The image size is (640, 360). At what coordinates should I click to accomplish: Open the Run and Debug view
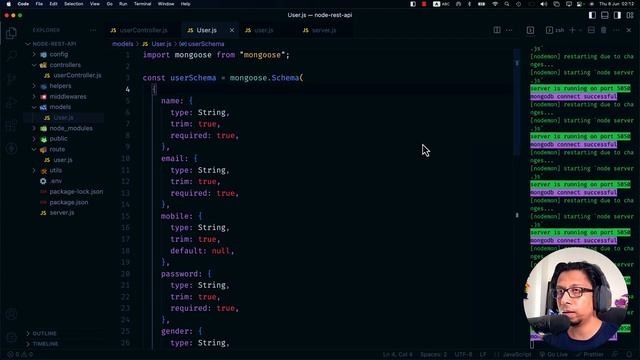[11, 102]
